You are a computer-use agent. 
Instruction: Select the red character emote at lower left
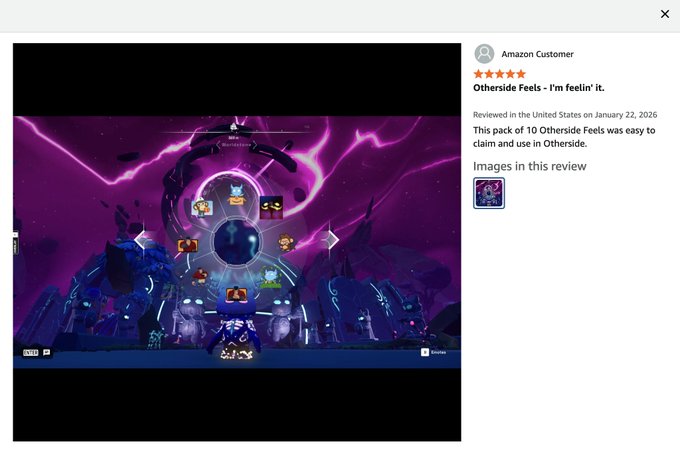point(200,277)
